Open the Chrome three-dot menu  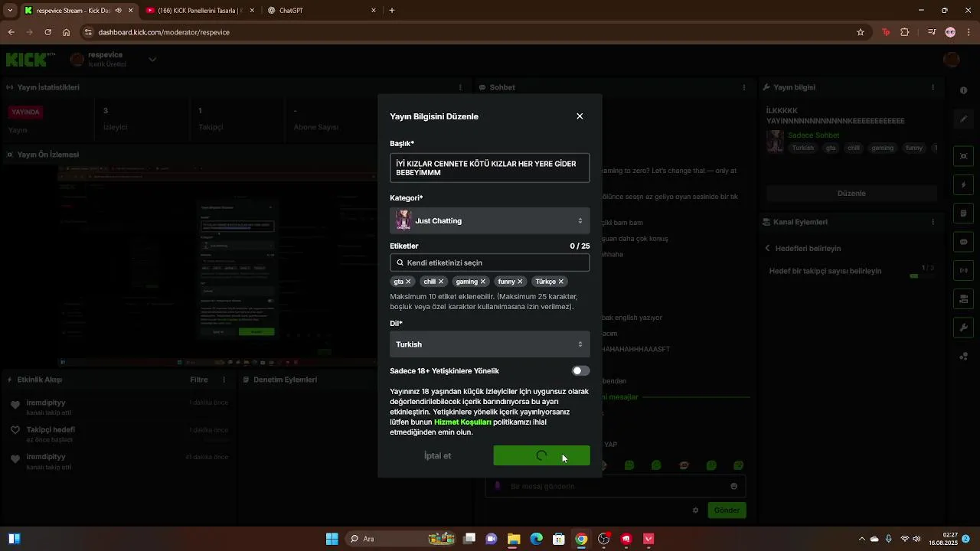[x=969, y=32]
